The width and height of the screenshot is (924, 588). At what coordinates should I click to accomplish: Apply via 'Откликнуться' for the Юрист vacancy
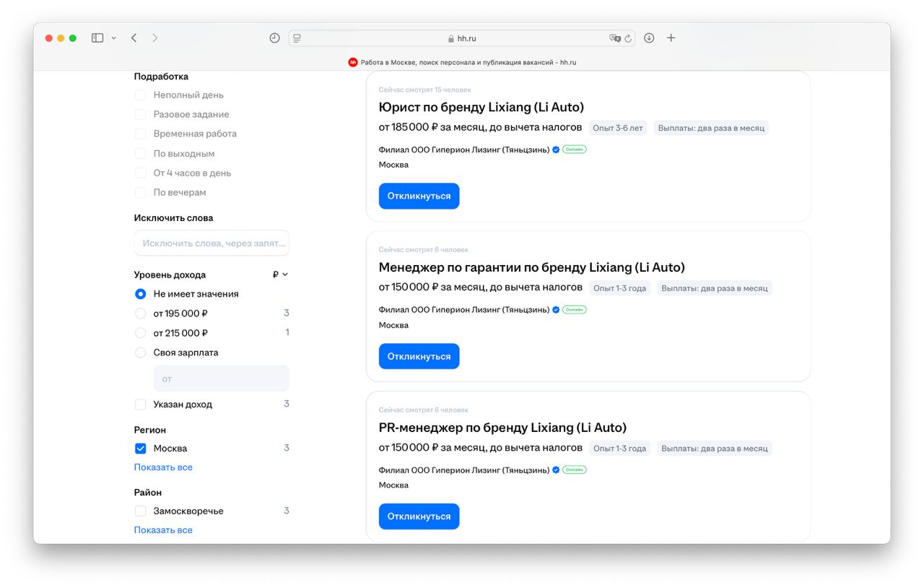coord(419,196)
